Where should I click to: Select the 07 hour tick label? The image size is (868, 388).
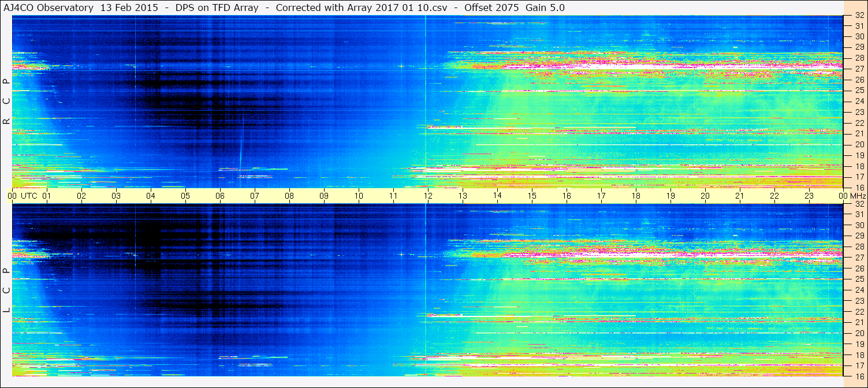click(x=255, y=196)
